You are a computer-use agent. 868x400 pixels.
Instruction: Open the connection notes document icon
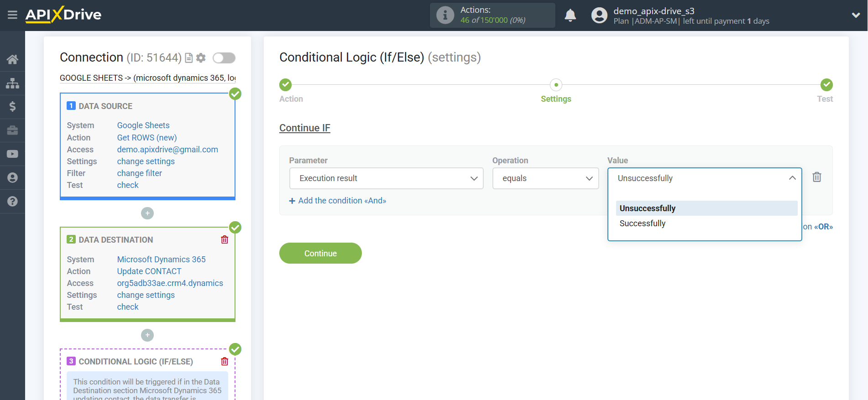pyautogui.click(x=188, y=58)
